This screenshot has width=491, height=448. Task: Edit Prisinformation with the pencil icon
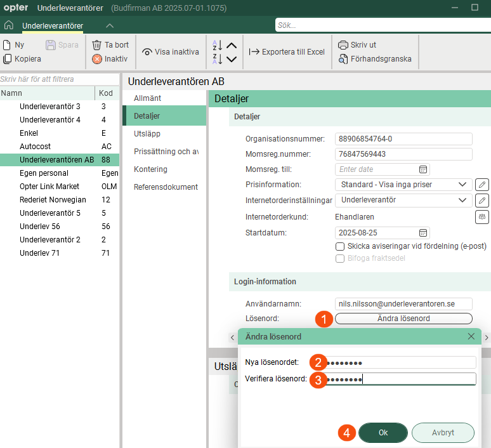point(482,185)
